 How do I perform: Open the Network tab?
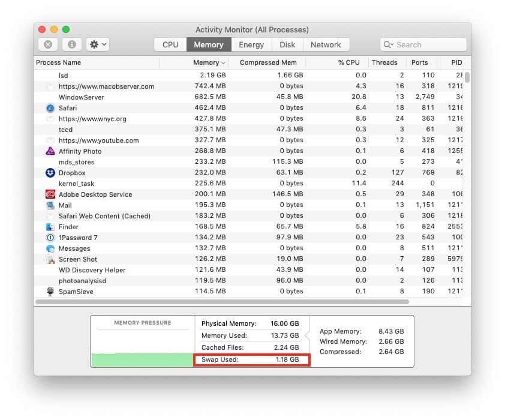click(326, 44)
